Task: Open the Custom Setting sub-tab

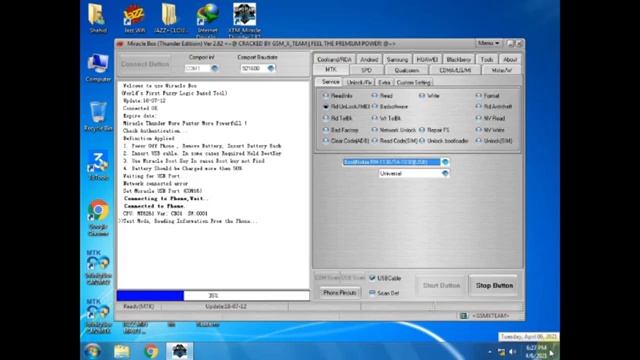Action: (413, 82)
